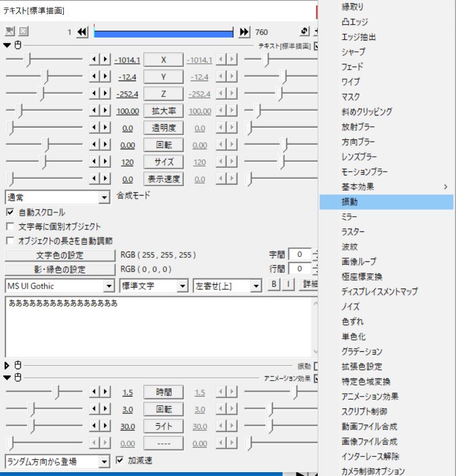456x476 pixels.
Task: Click mouse icon in the アニメーション効果 header
Action: pyautogui.click(x=18, y=377)
